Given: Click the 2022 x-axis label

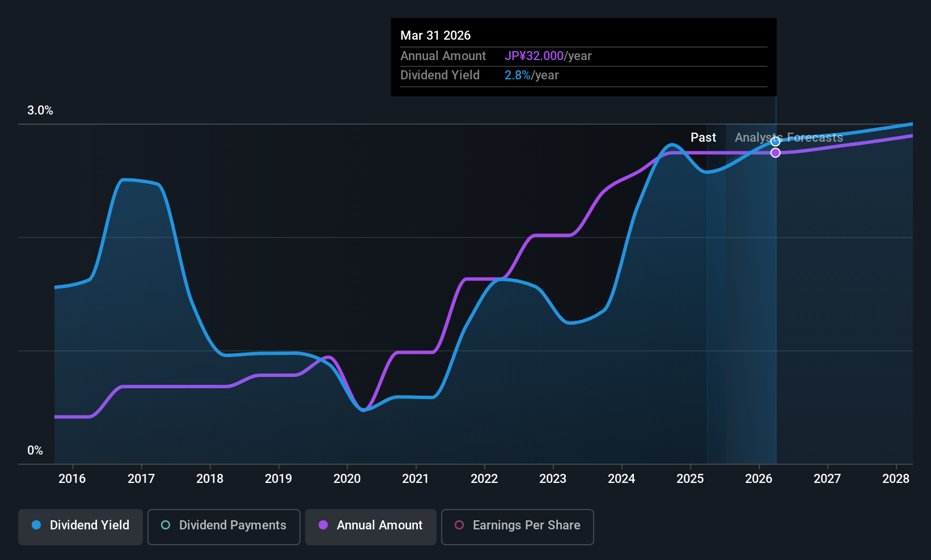Looking at the screenshot, I should pos(484,479).
